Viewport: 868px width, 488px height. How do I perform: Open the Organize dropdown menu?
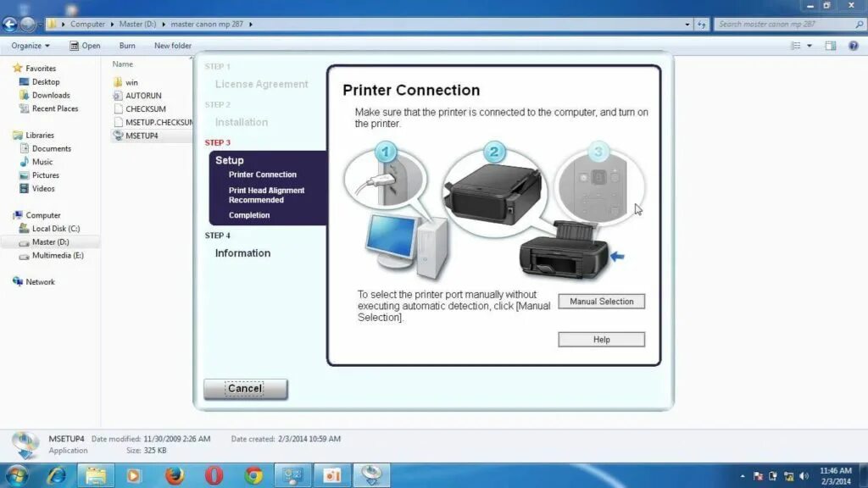pos(31,46)
